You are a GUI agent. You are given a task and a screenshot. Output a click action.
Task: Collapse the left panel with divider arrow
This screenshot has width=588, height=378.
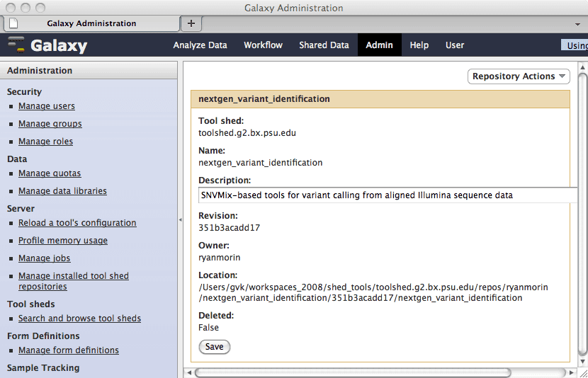click(180, 219)
